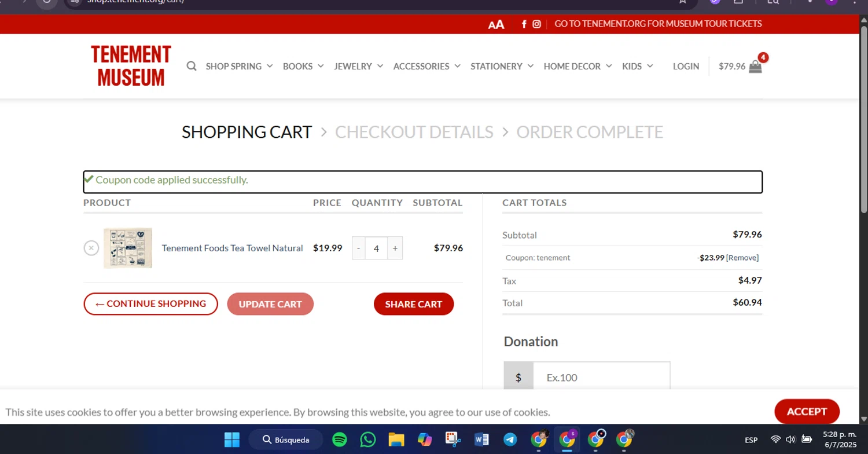Click the Total value $60.94
The width and height of the screenshot is (868, 454).
coord(747,302)
